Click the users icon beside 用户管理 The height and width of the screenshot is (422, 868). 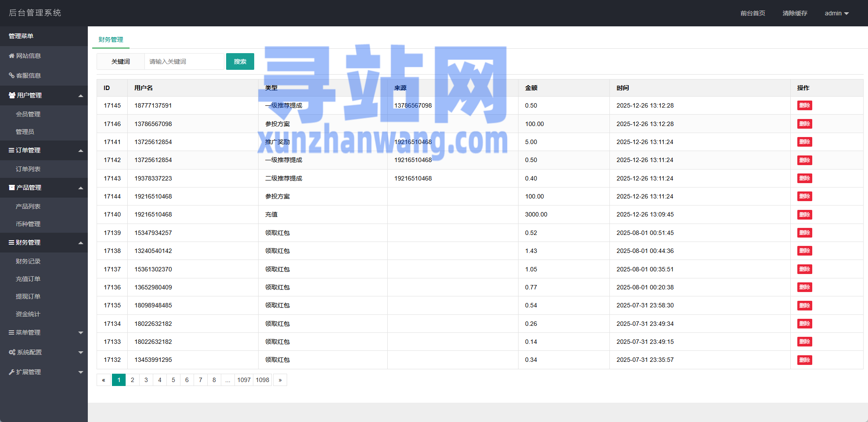click(12, 95)
